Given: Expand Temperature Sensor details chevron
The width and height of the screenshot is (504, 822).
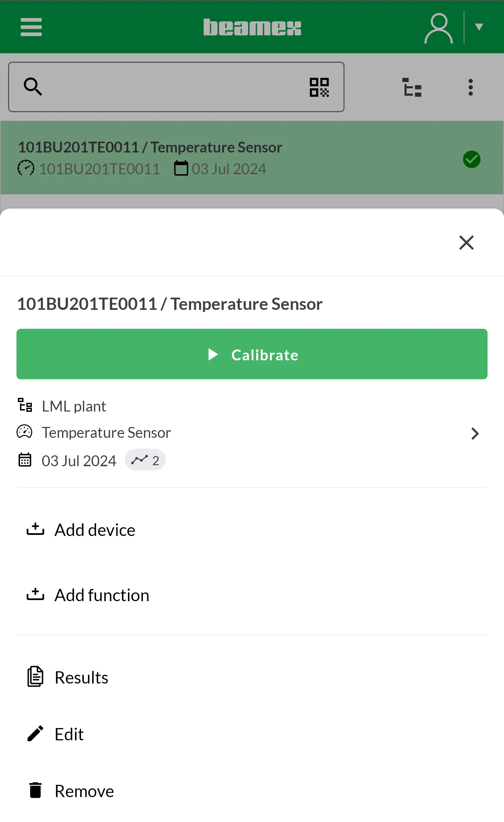Looking at the screenshot, I should 475,434.
